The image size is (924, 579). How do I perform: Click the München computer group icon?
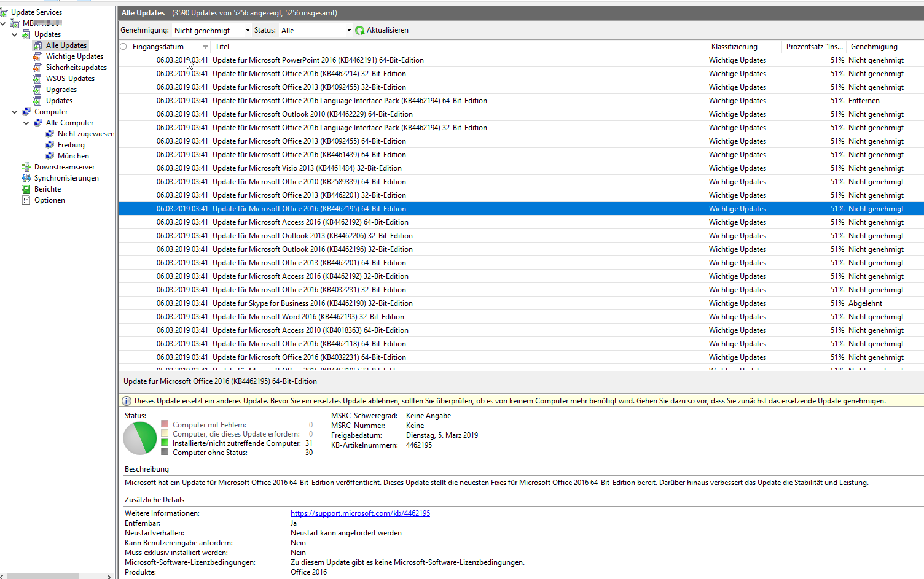50,156
